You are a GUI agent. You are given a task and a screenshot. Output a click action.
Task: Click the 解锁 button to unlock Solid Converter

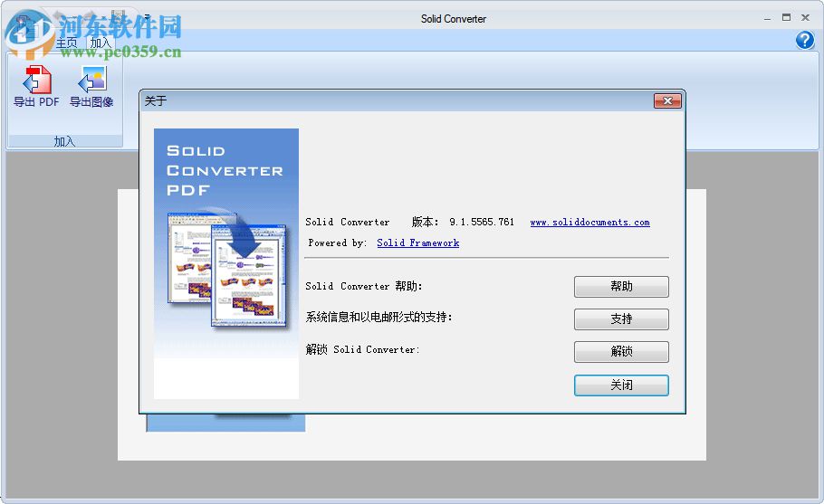click(x=621, y=352)
